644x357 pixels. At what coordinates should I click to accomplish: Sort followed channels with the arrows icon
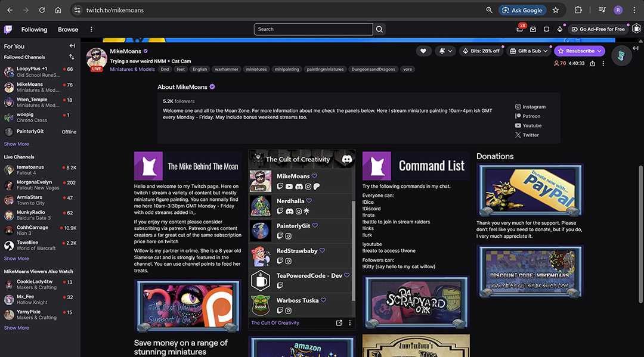pos(72,57)
